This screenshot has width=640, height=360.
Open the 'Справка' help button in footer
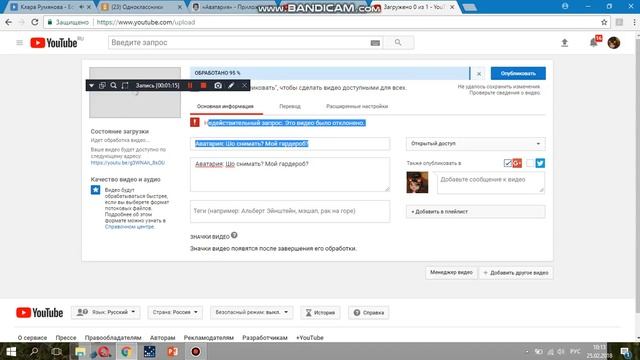click(x=369, y=313)
